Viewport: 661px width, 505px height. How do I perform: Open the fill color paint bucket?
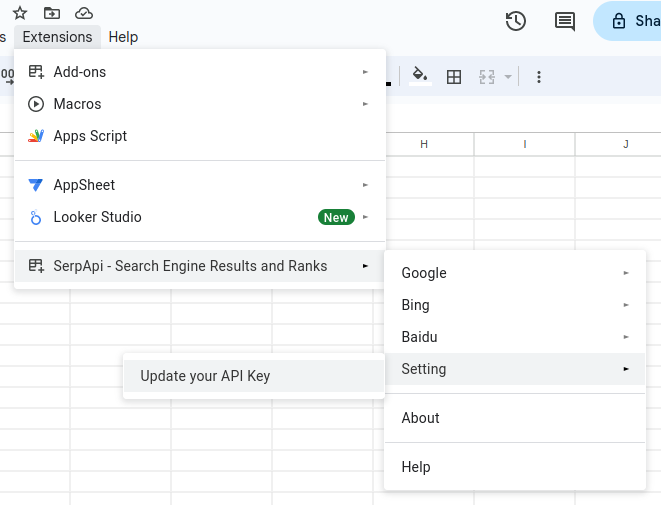[420, 76]
